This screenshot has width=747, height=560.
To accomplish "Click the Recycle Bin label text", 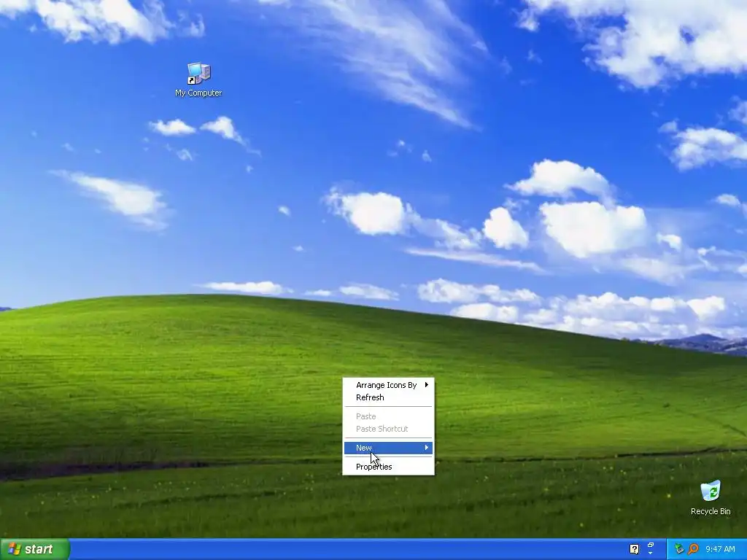I will pyautogui.click(x=711, y=511).
